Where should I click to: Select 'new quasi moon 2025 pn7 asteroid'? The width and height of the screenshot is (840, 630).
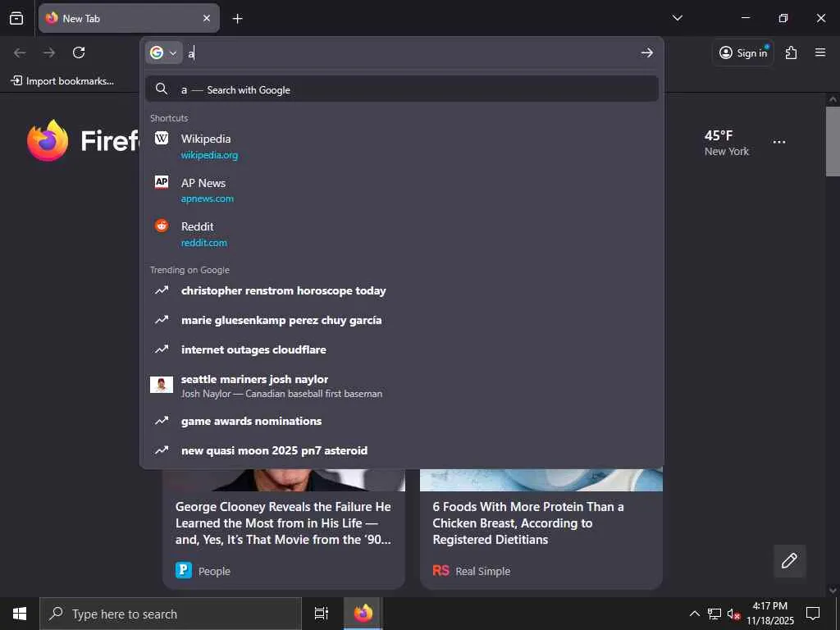coord(402,450)
